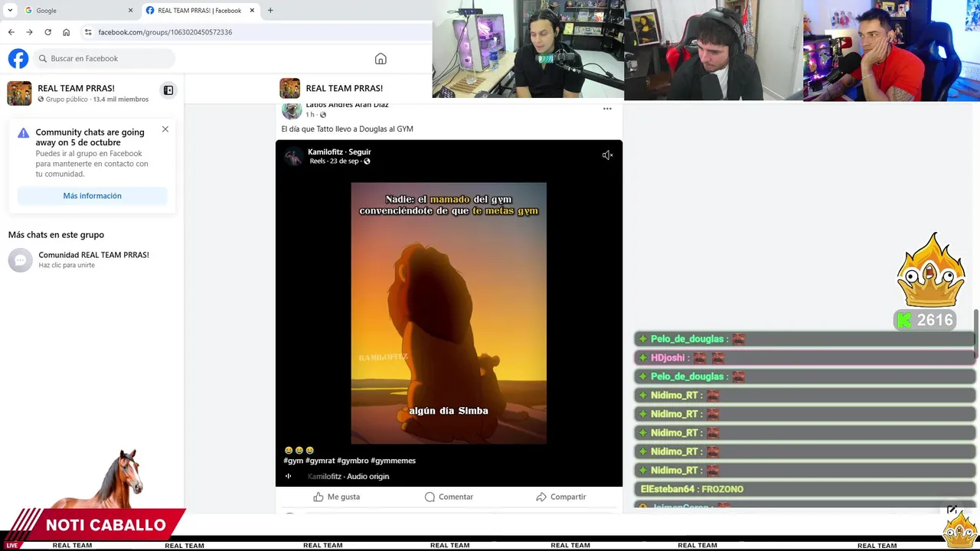Screen dimensions: 980x551
Task: Switch to the Google browser tab
Action: (78, 10)
